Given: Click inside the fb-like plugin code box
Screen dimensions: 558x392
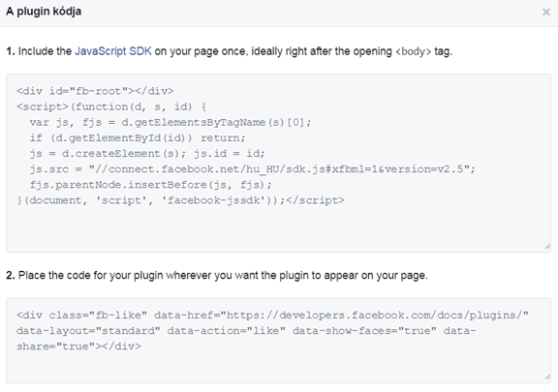Looking at the screenshot, I should point(278,341).
